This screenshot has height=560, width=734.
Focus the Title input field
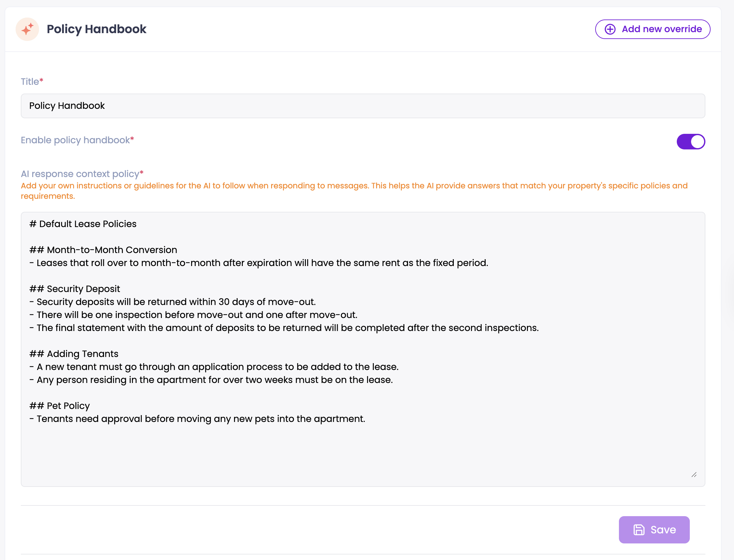pos(363,106)
